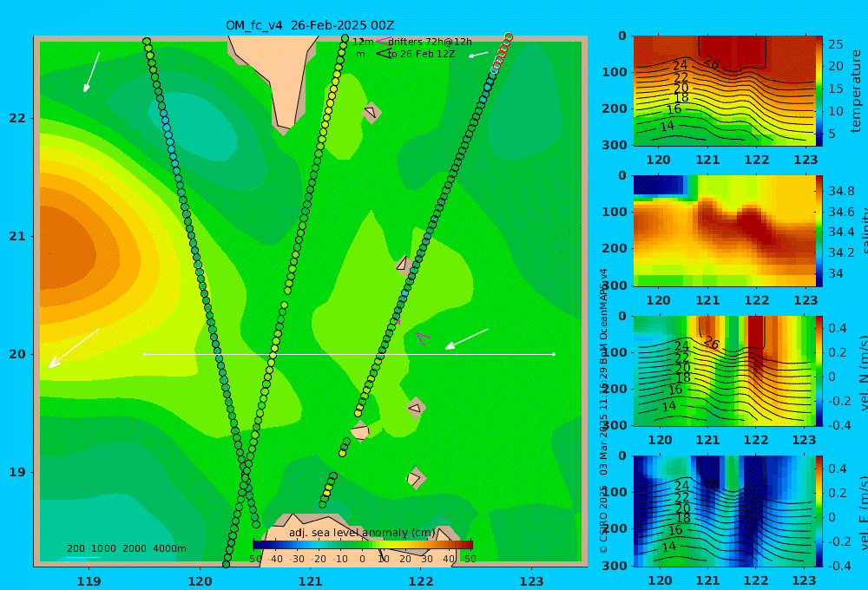
Task: Click the 'adj. sea level anomaly (cm)' label
Action: [362, 533]
